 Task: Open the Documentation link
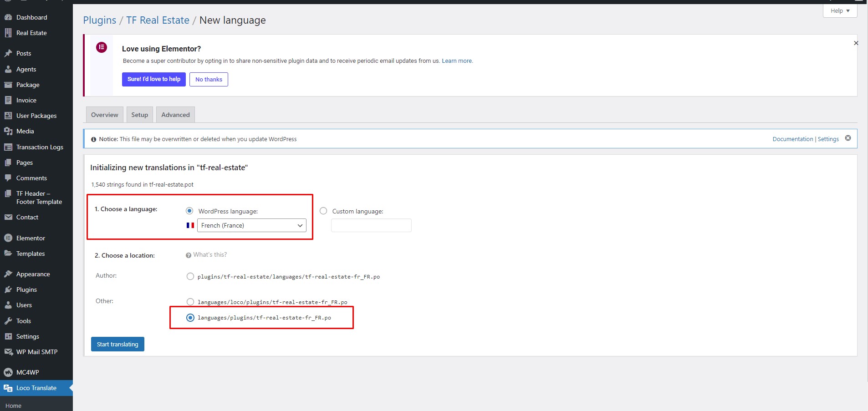click(x=792, y=139)
